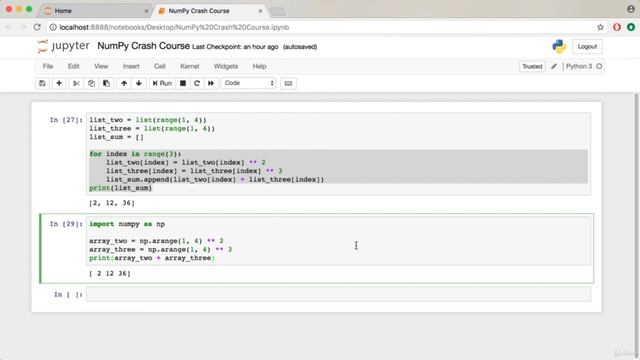Open the browser profile icon
Screen dimensions: 640x360
click(x=631, y=8)
